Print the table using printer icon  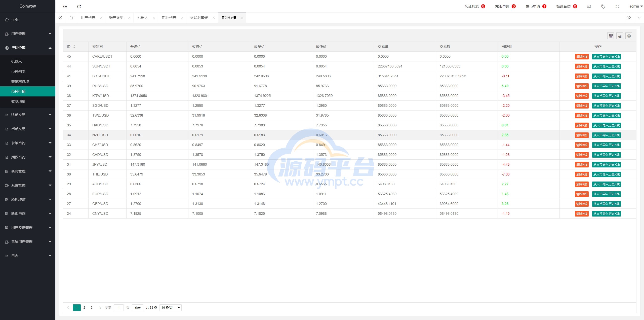point(629,36)
